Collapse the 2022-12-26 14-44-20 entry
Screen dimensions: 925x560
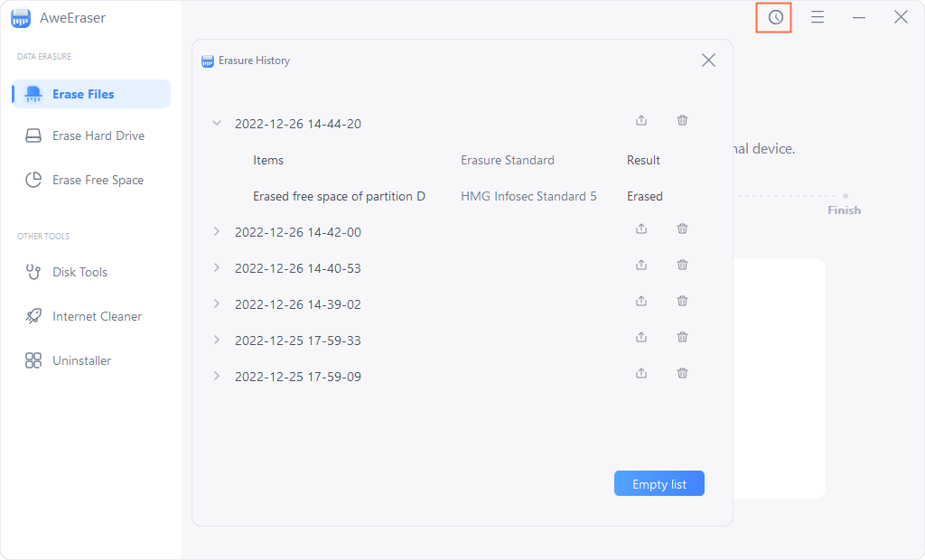(x=216, y=123)
